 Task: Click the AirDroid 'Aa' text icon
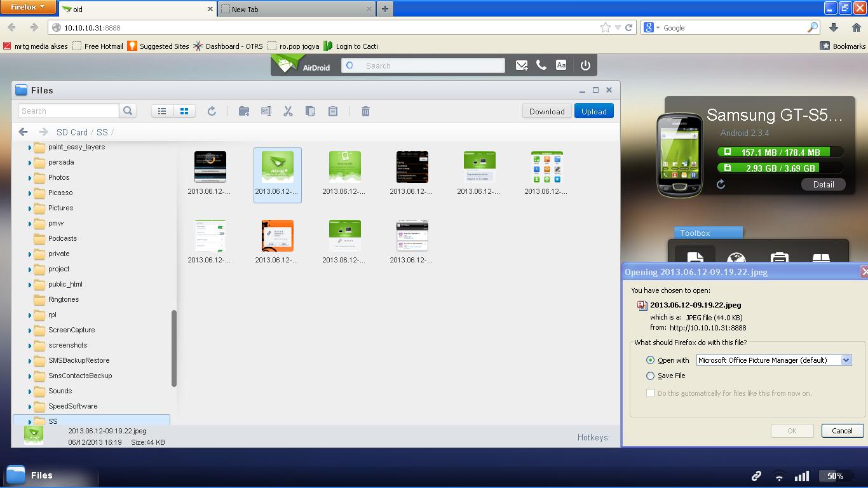pyautogui.click(x=561, y=65)
